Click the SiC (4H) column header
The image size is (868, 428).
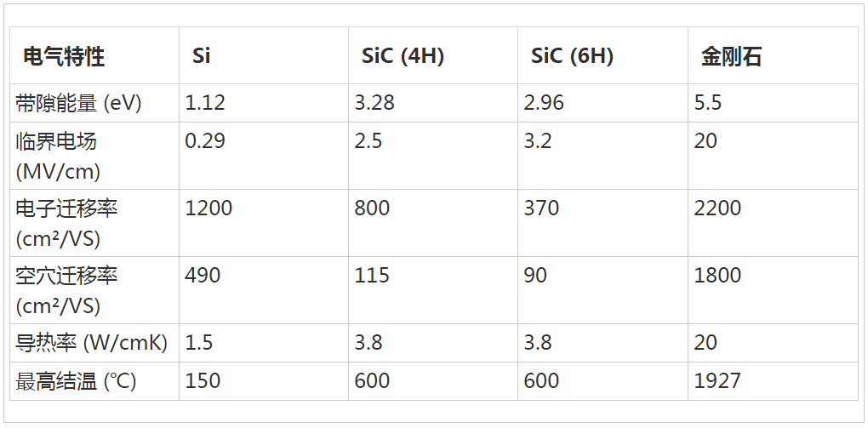(x=403, y=57)
